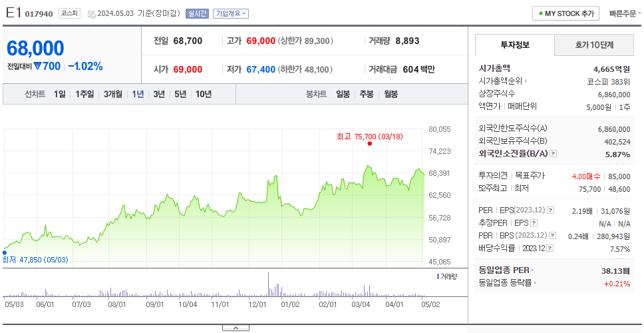Switch to the 투자정보 tab
The height and width of the screenshot is (333, 644).
click(515, 45)
